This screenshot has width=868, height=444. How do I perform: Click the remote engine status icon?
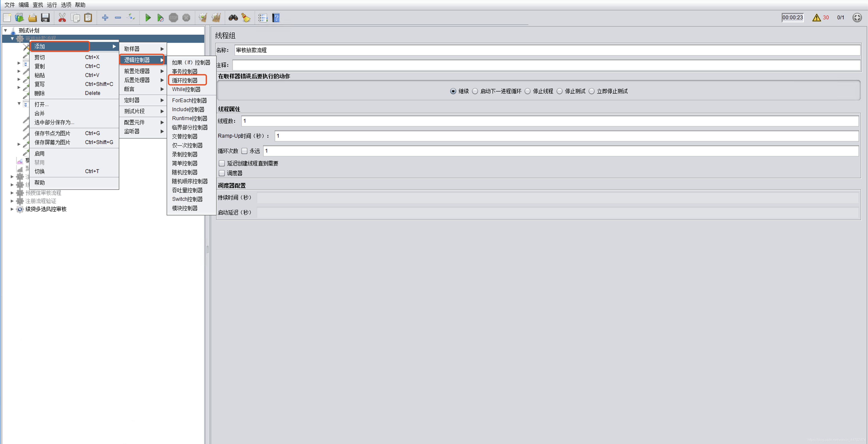point(857,18)
